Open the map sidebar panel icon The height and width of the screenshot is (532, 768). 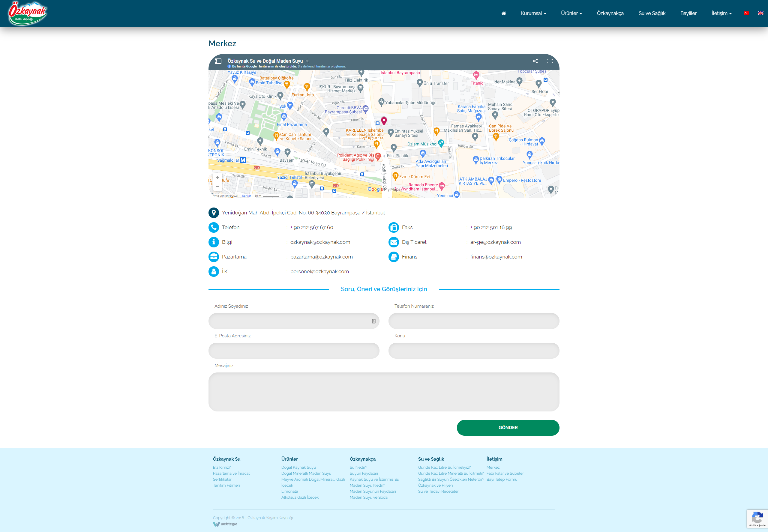[218, 61]
